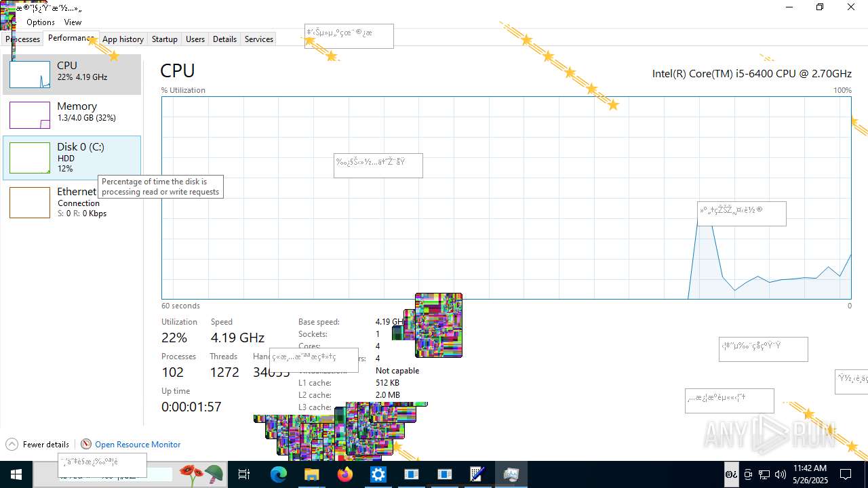868x488 pixels.
Task: Click the poppy and helmet search highlight icon
Action: tap(201, 474)
